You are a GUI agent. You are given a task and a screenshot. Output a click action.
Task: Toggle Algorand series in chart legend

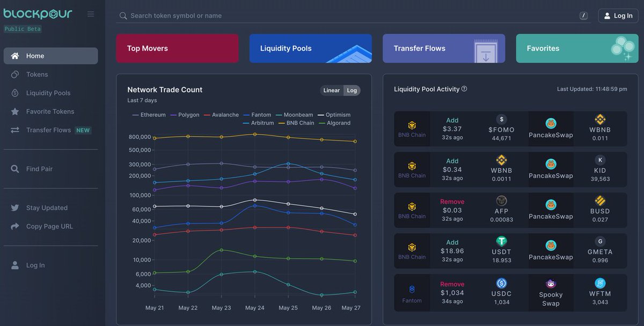[334, 123]
